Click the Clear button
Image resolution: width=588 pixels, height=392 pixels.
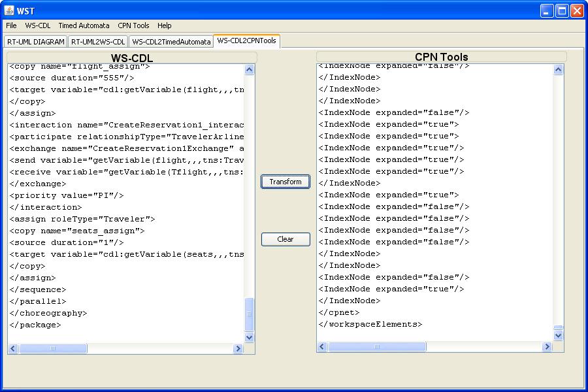[x=286, y=239]
